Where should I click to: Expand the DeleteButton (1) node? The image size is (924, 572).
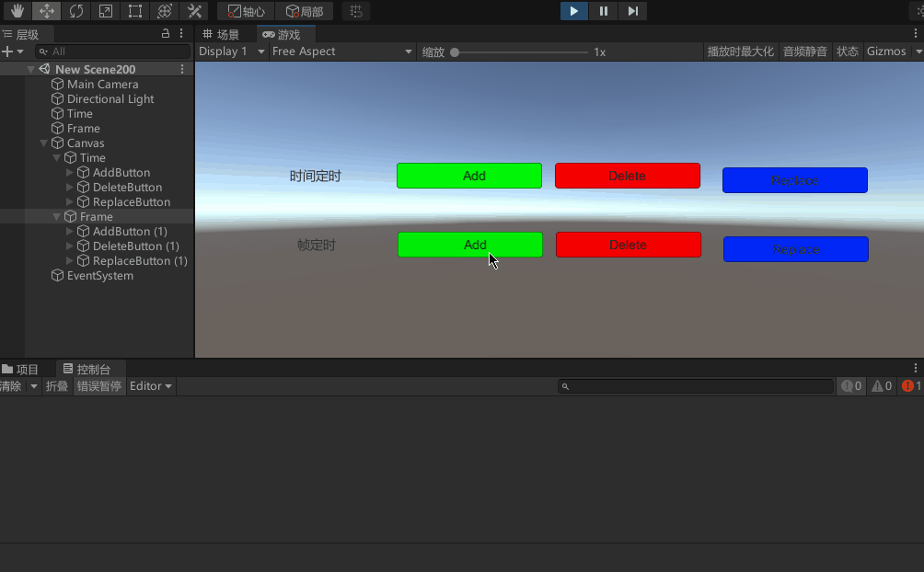[70, 246]
